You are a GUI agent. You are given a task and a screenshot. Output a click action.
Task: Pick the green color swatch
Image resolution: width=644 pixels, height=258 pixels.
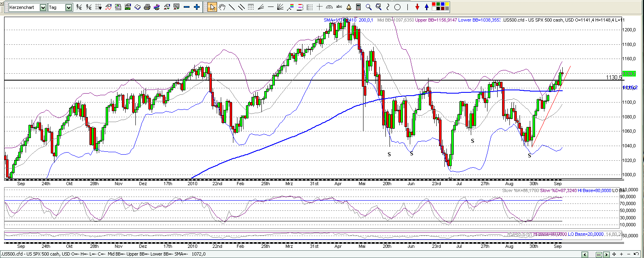pos(438,4)
